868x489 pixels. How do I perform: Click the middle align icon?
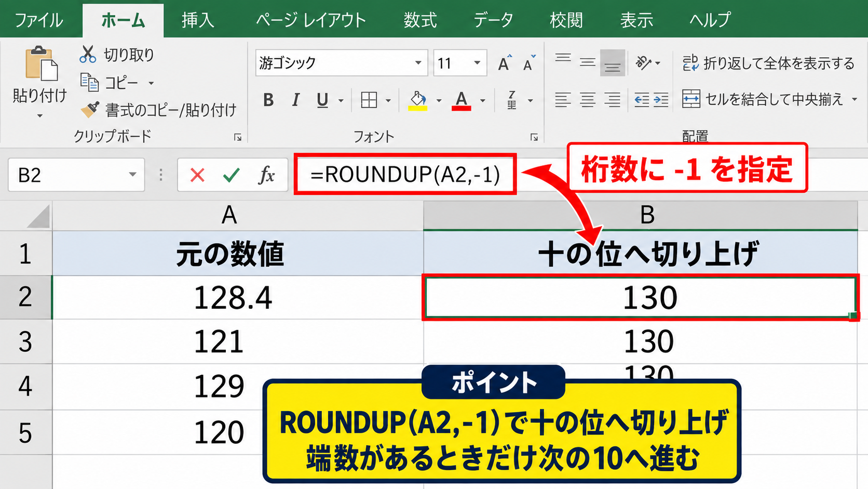click(x=588, y=63)
